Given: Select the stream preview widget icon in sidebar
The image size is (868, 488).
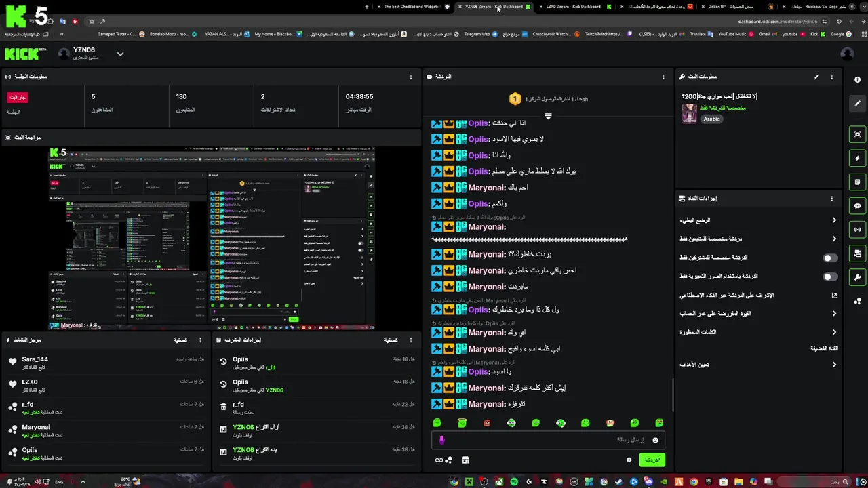Looking at the screenshot, I should pyautogui.click(x=858, y=134).
